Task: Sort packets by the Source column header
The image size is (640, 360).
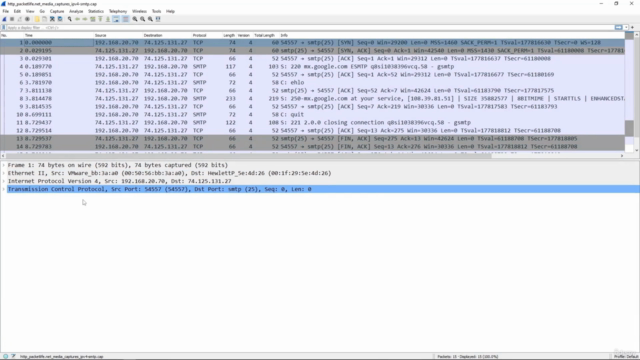Action: (x=118, y=36)
